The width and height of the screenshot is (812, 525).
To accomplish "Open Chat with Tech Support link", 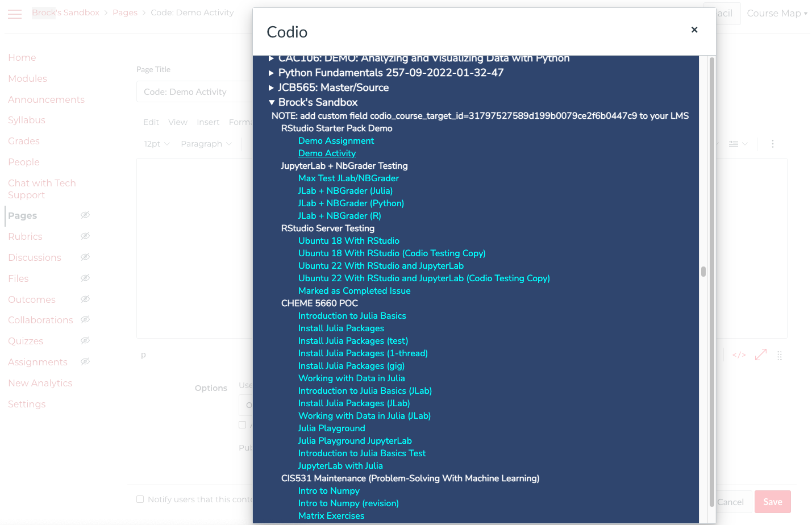I will tap(42, 189).
